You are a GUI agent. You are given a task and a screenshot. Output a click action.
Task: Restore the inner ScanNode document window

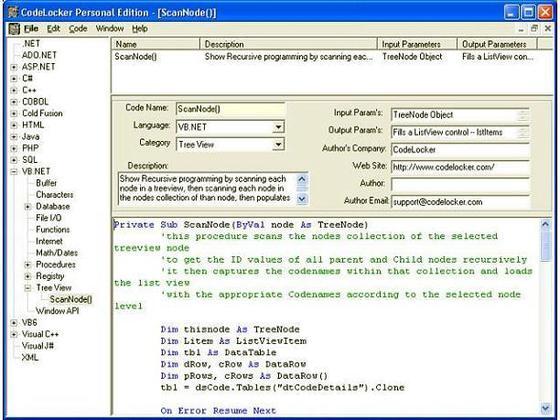click(x=534, y=29)
